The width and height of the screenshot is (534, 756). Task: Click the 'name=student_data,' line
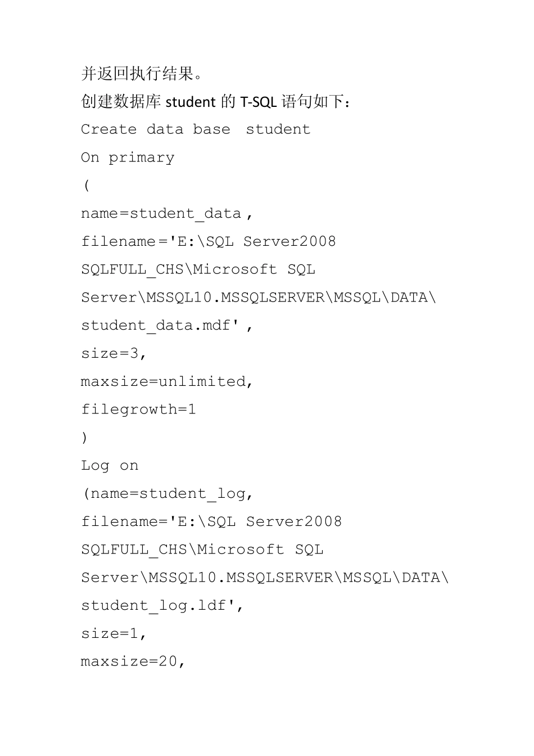(166, 214)
